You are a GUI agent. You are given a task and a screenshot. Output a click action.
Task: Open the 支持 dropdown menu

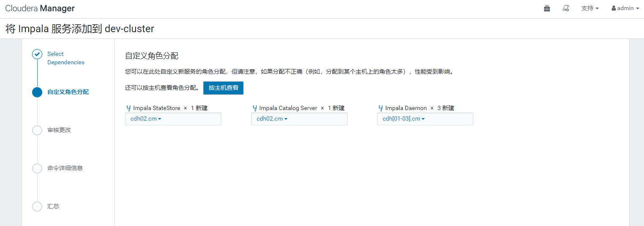tap(590, 8)
